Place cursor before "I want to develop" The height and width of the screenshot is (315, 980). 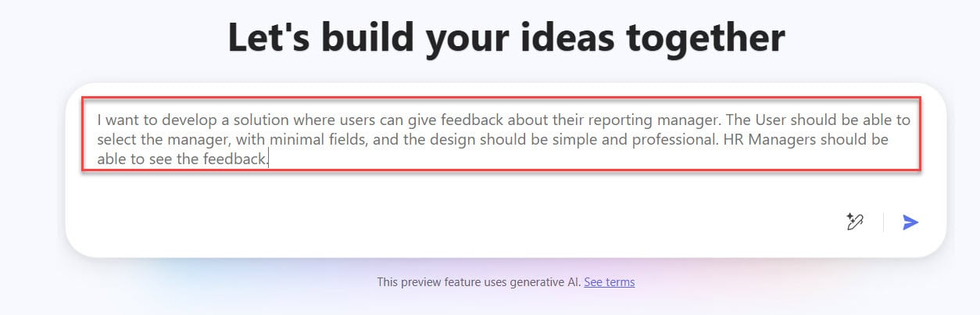click(98, 120)
